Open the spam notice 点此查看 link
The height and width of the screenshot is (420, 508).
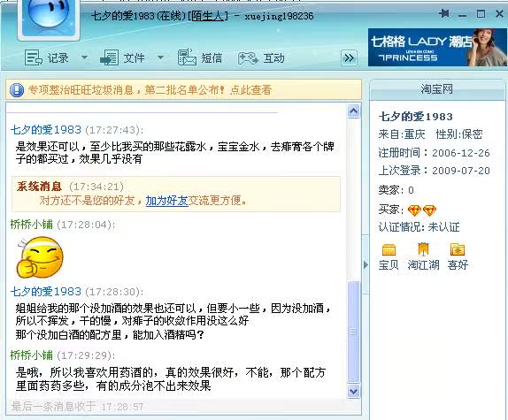250,89
